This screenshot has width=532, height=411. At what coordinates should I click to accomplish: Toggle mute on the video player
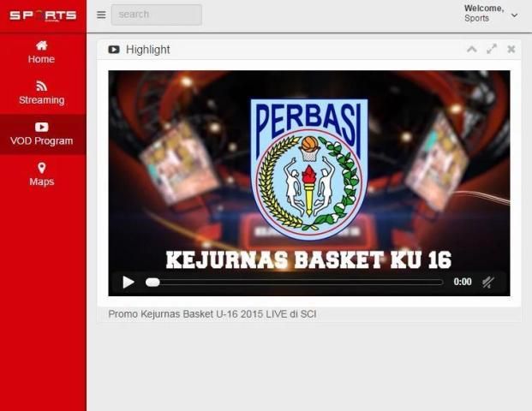pos(487,282)
